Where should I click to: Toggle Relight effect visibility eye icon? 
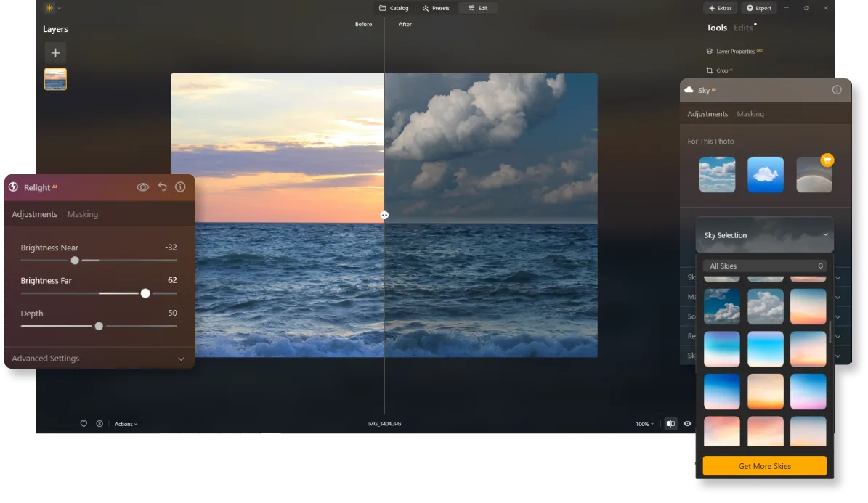pos(143,187)
